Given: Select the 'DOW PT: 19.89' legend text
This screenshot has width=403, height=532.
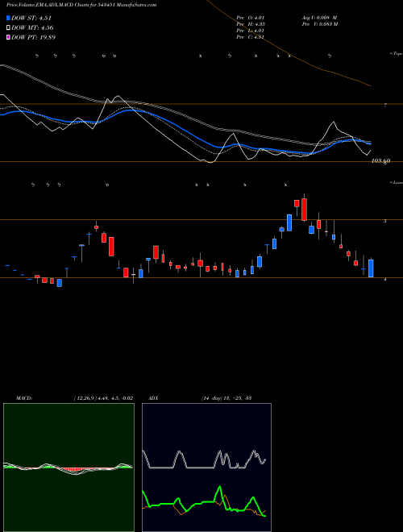Looking at the screenshot, I should 33,37.
